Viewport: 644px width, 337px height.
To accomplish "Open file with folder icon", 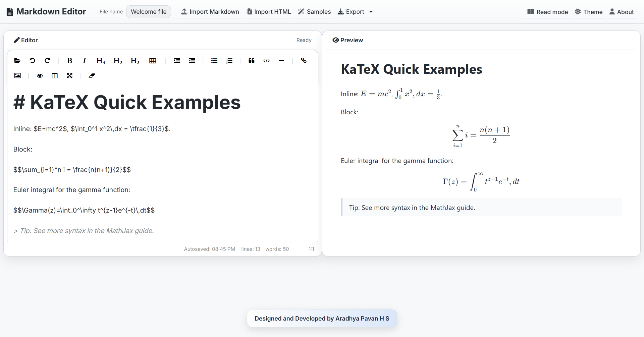I will (x=17, y=61).
